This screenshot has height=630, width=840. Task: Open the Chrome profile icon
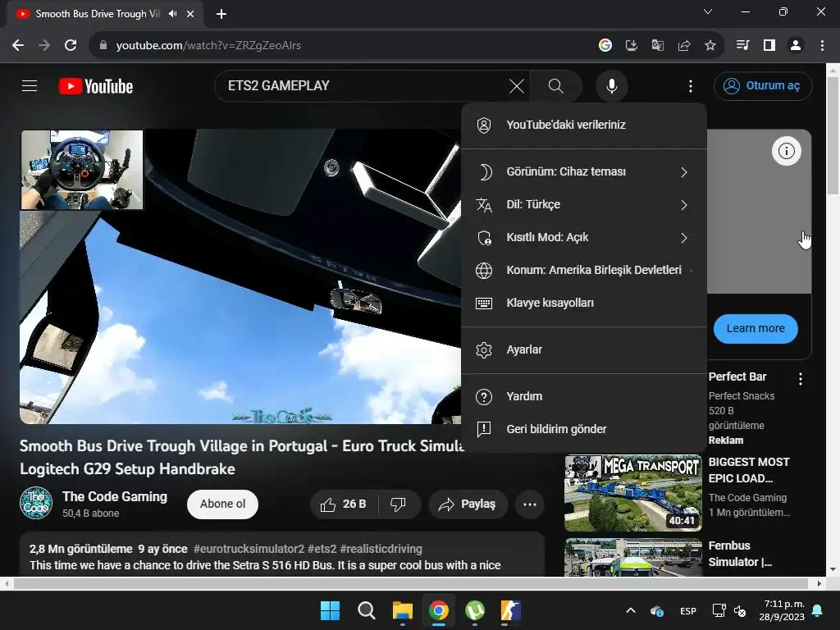(x=796, y=46)
